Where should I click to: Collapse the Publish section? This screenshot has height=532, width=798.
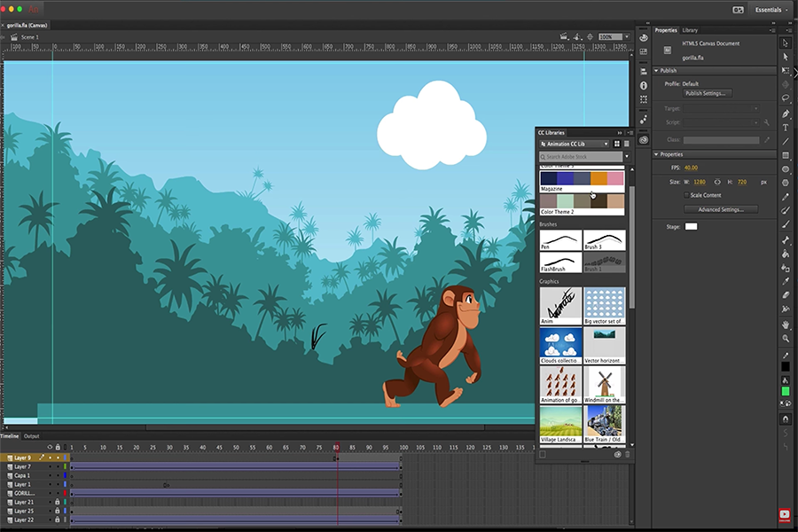click(x=657, y=70)
